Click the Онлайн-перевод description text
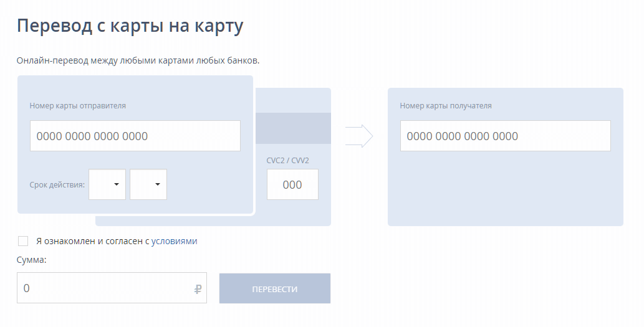644x327 pixels. 138,61
